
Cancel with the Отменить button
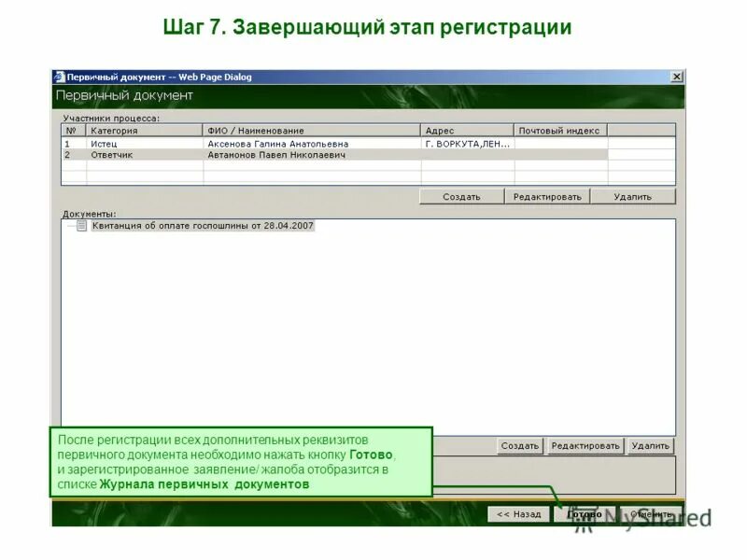pos(651,514)
